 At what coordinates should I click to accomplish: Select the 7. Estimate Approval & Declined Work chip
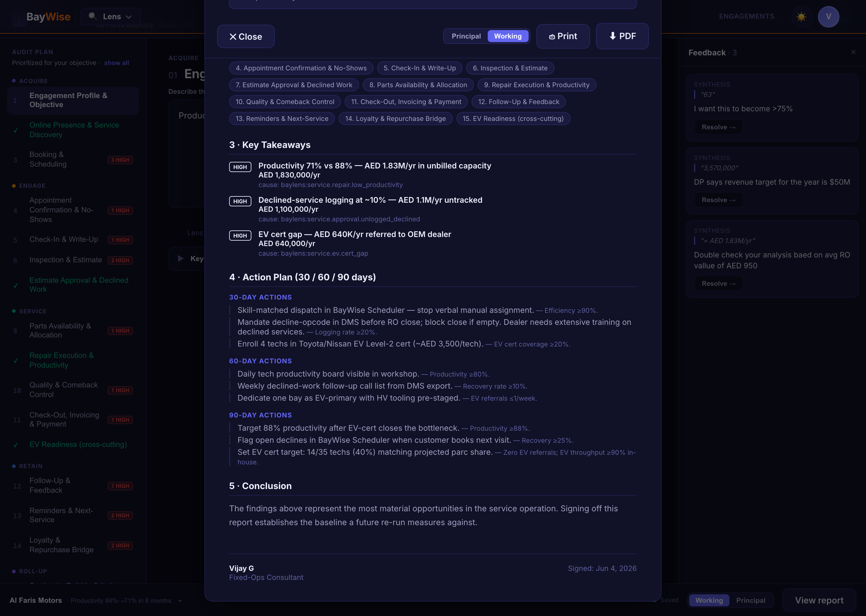(294, 85)
